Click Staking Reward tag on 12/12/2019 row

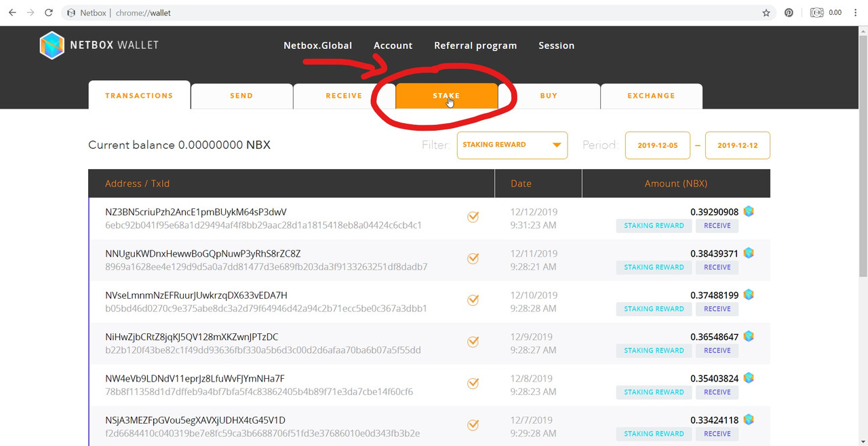(654, 225)
